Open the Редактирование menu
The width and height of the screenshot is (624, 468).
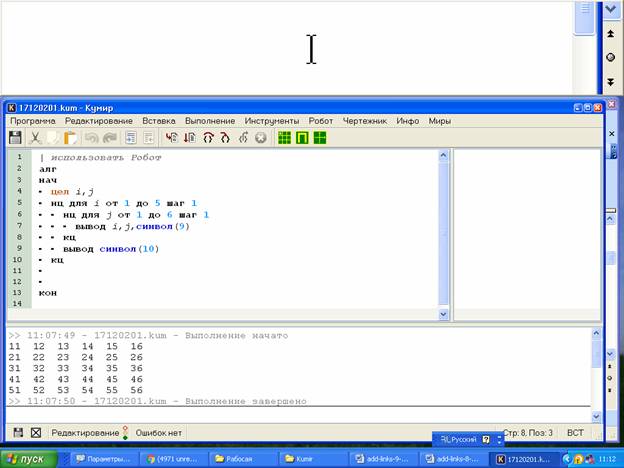click(99, 121)
